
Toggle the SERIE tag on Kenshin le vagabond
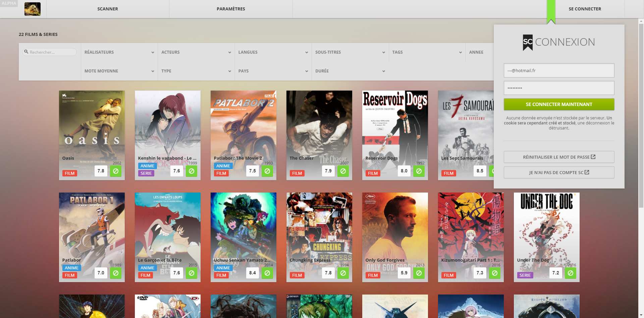[x=146, y=173]
